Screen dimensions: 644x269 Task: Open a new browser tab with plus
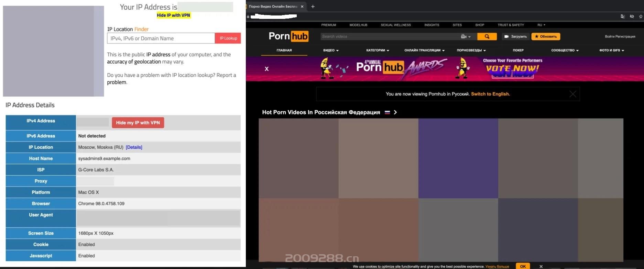(x=313, y=7)
